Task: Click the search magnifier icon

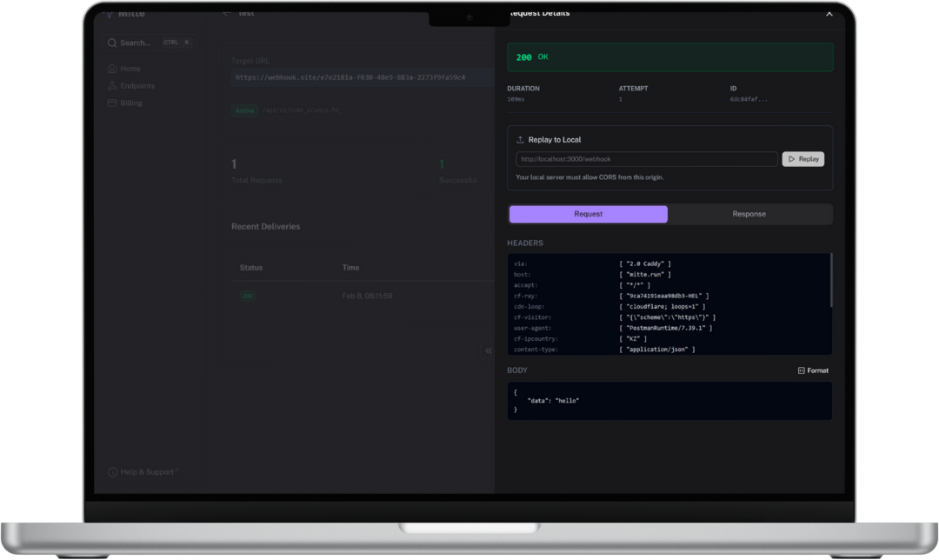Action: [112, 43]
